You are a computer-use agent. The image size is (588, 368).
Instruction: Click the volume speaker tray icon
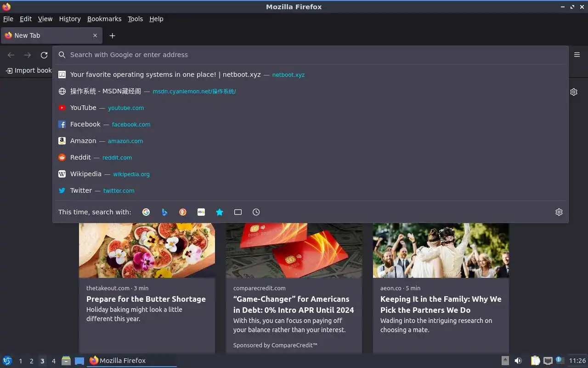click(518, 361)
